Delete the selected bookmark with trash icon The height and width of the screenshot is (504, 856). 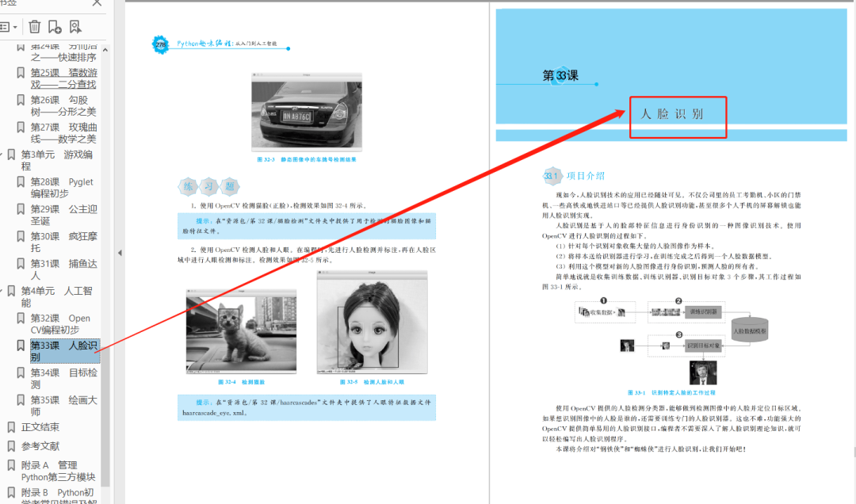pyautogui.click(x=34, y=27)
